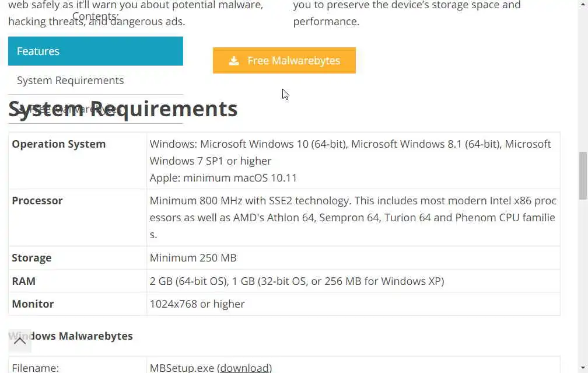
Task: Click the Windows Malwarebytes subheading
Action: pos(82,336)
